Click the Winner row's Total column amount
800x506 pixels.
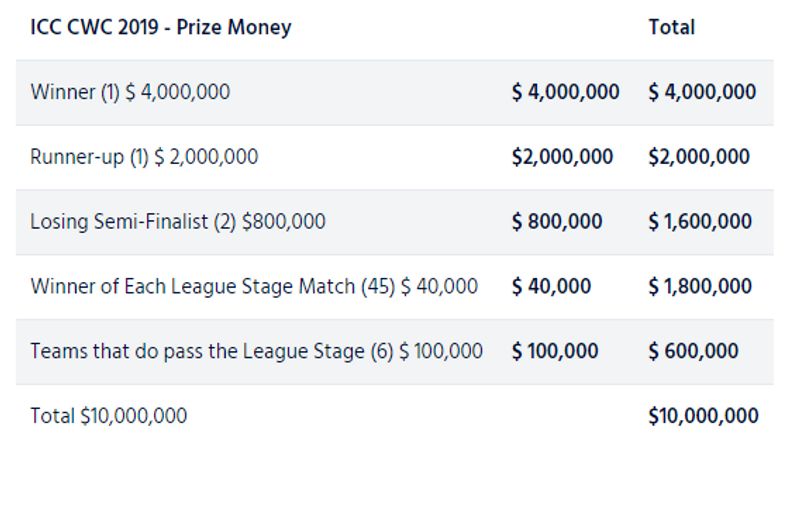click(x=702, y=92)
